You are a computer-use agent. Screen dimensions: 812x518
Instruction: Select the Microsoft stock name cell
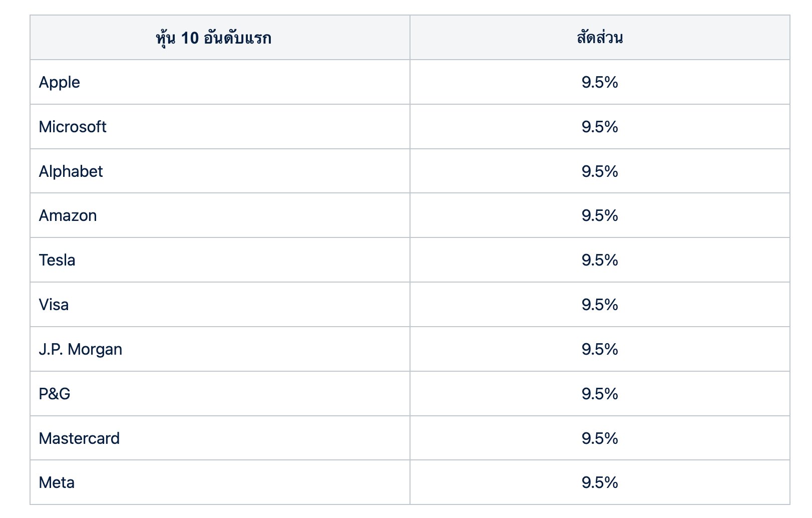point(73,127)
